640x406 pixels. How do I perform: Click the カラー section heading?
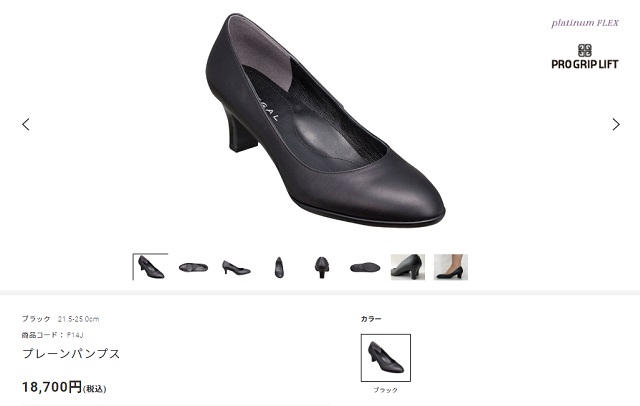click(371, 319)
